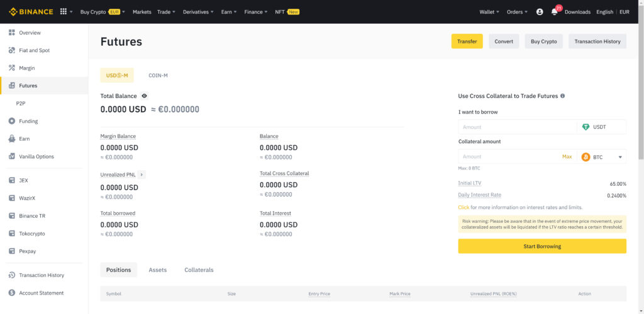Click the Mark Price column header
644x314 pixels.
[399, 294]
